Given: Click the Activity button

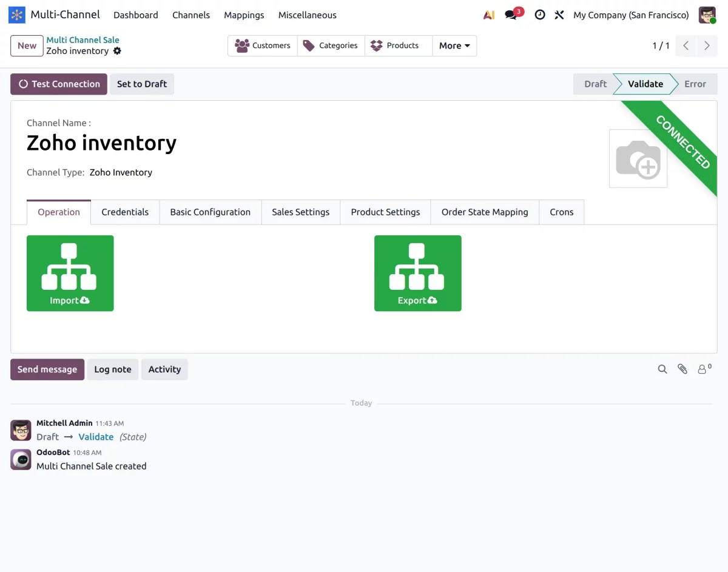Looking at the screenshot, I should coord(164,369).
